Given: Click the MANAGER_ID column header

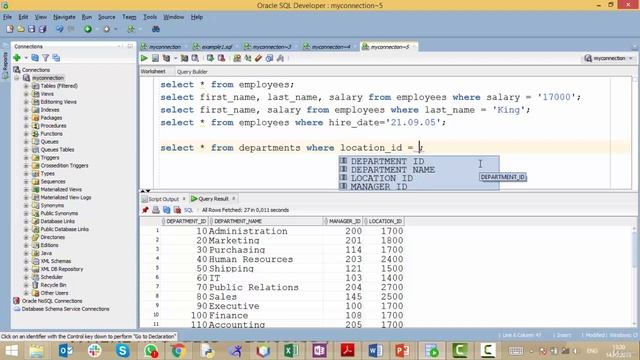Looking at the screenshot, I should pos(344,221).
